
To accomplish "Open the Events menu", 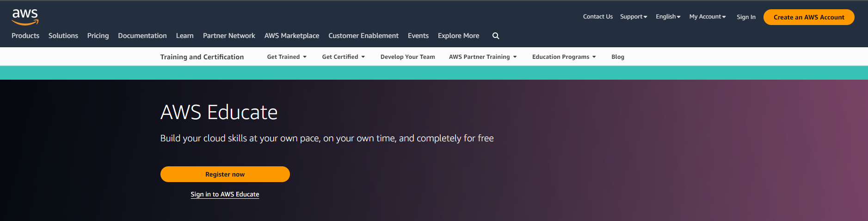I will pos(419,36).
